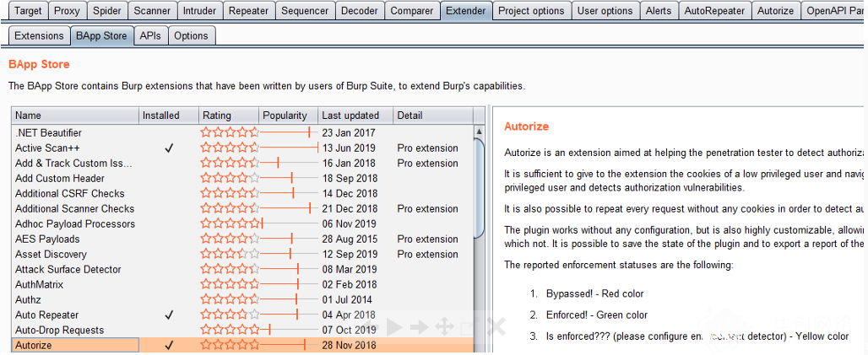
Task: Open the Extensions sub-tab
Action: [40, 36]
